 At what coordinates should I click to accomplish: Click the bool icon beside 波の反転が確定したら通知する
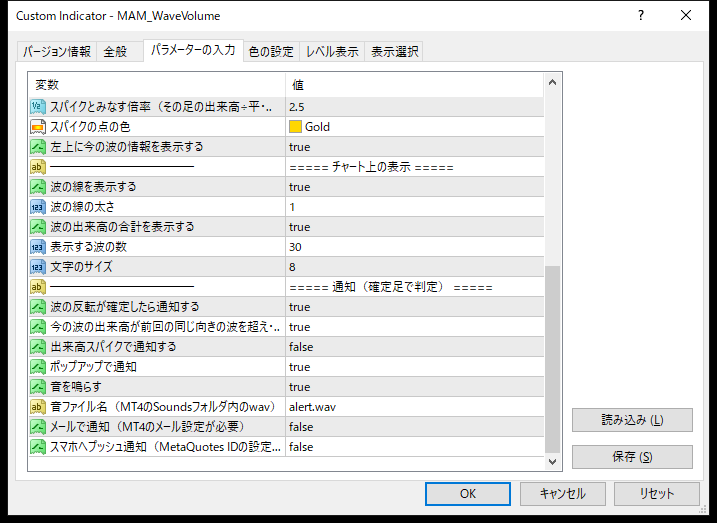coord(38,307)
